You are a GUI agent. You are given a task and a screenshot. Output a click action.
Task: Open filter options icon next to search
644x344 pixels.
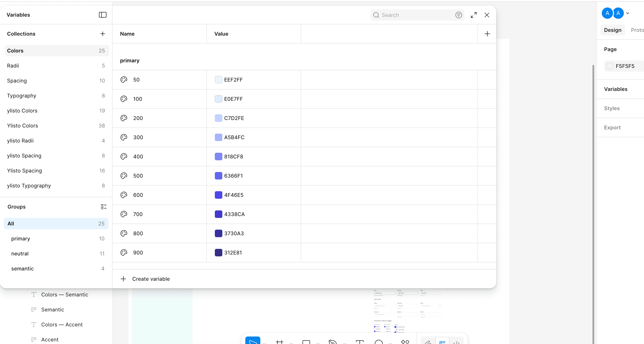pos(458,15)
